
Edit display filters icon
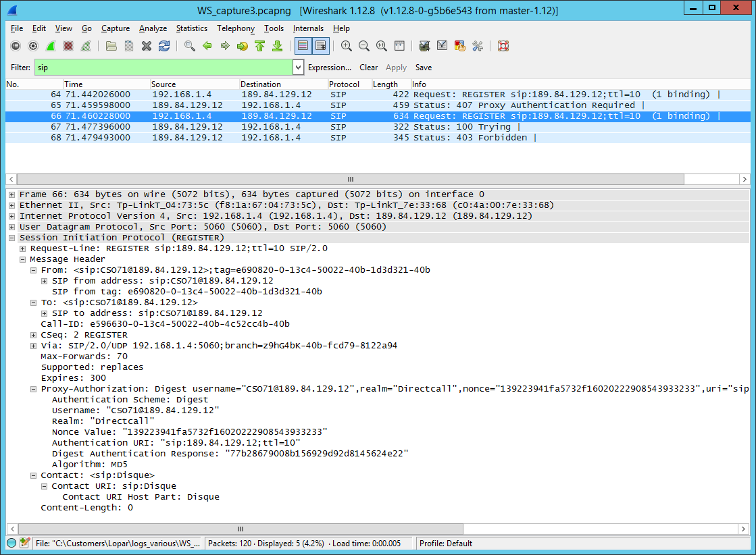442,46
